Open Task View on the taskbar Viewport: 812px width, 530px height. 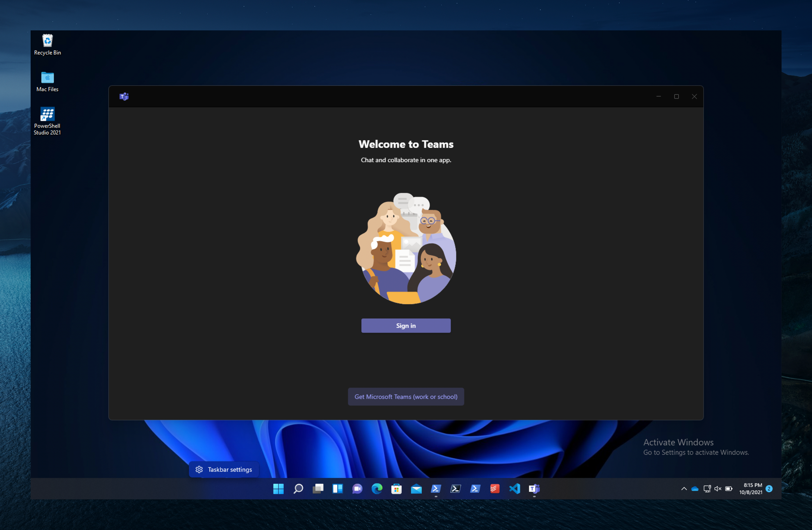318,488
